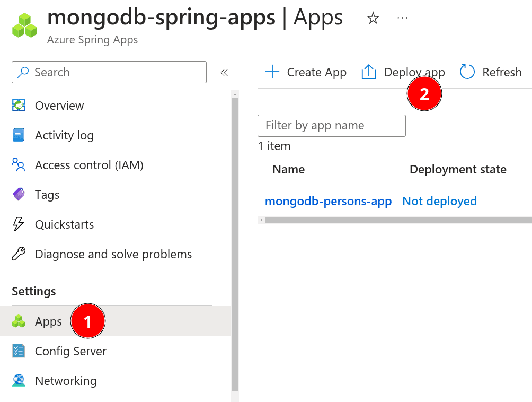Click the Networking globe icon
532x402 pixels.
[x=19, y=381]
